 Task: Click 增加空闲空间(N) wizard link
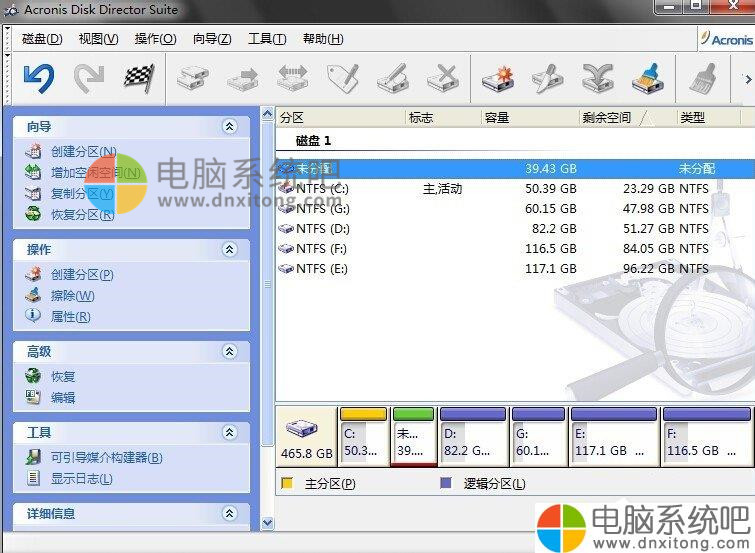tap(96, 172)
